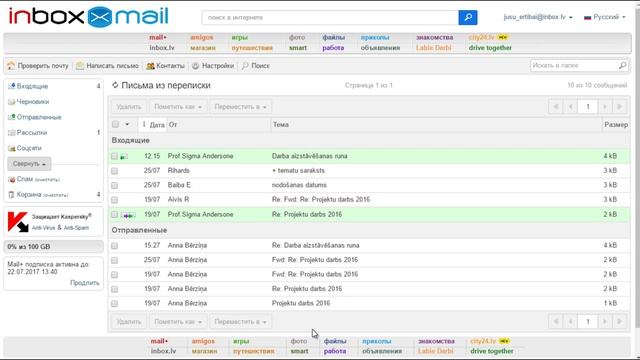
Task: Click the Anti-Spam link
Action: 76,228
